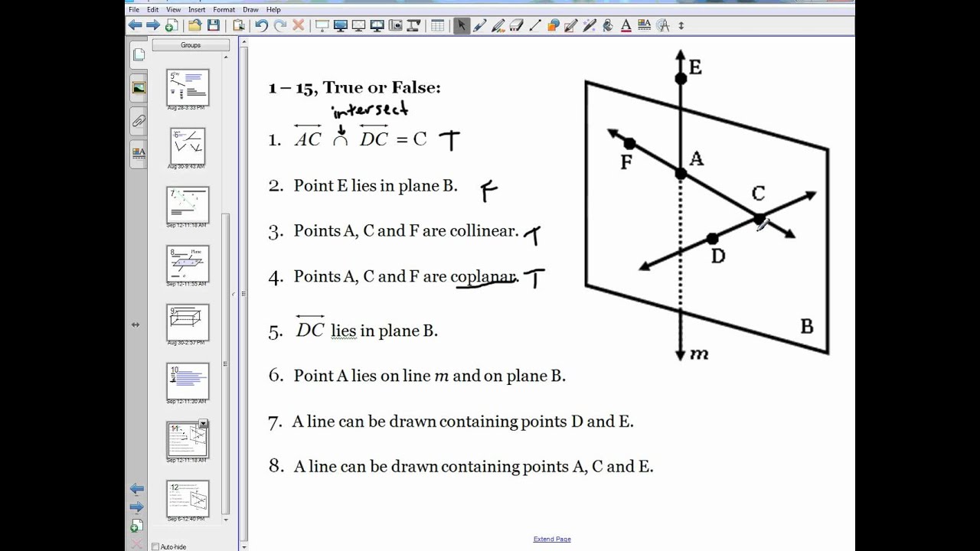Select page 6 thumbnail
This screenshot has width=980, height=551.
(188, 146)
